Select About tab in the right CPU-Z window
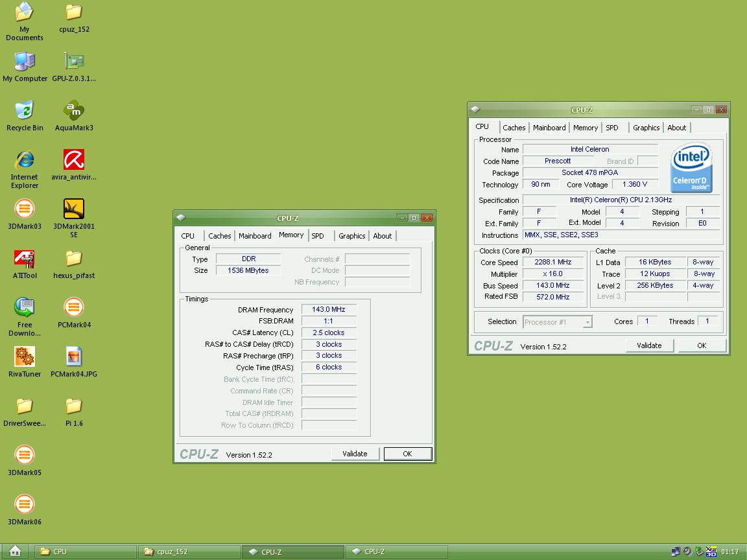 pos(676,128)
